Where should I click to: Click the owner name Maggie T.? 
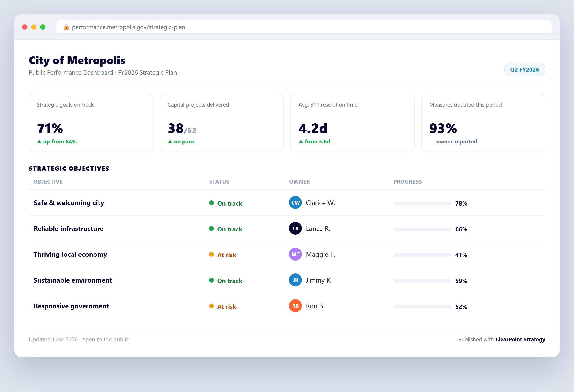pyautogui.click(x=320, y=254)
